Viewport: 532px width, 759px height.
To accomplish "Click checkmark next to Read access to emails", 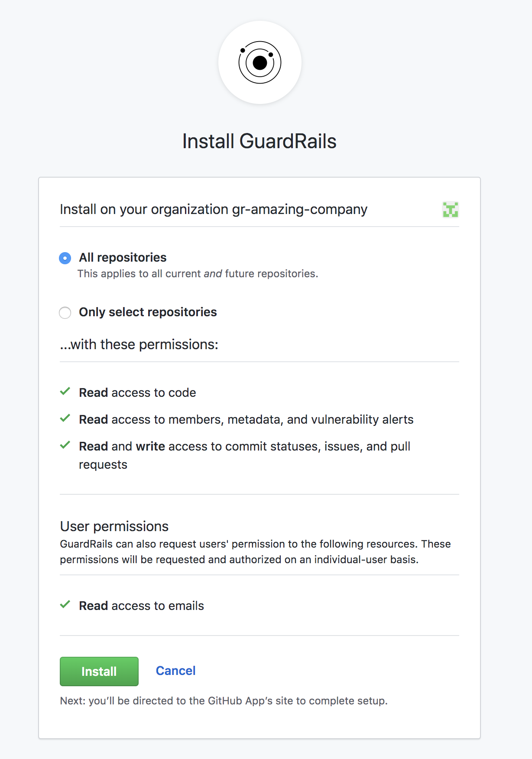I will tap(65, 605).
